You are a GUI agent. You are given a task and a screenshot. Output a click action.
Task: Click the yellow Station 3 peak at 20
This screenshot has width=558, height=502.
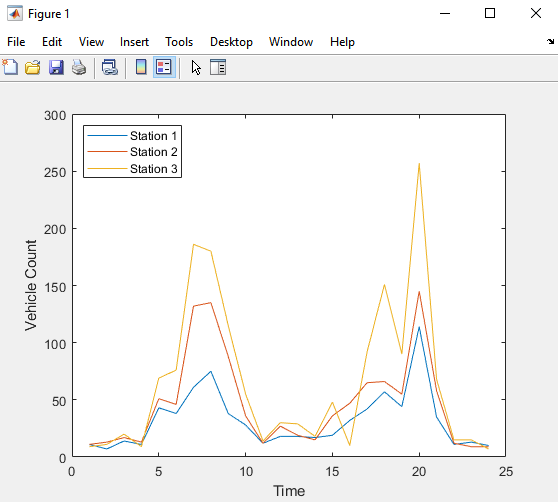click(419, 164)
